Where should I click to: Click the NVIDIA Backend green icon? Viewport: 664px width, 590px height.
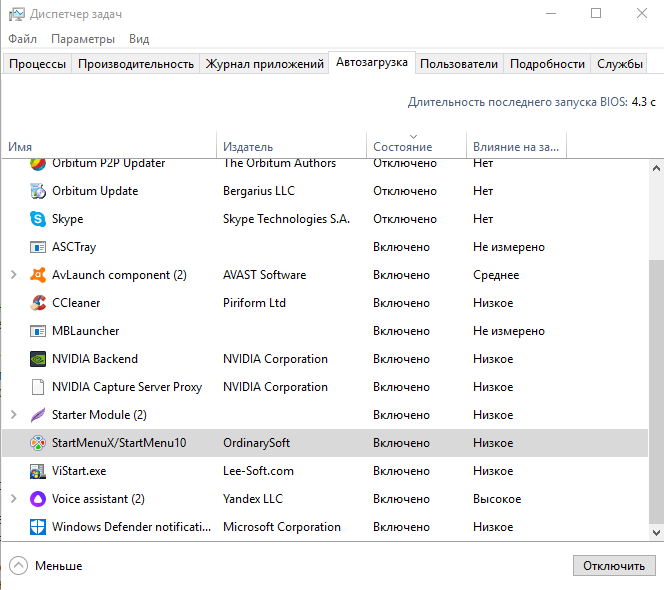(x=38, y=359)
